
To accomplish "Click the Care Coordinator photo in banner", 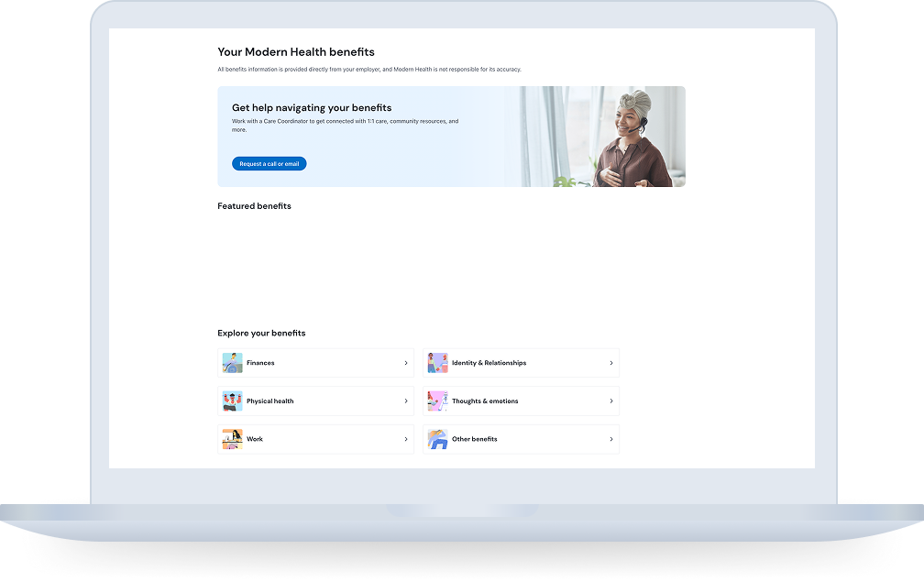I will click(603, 137).
